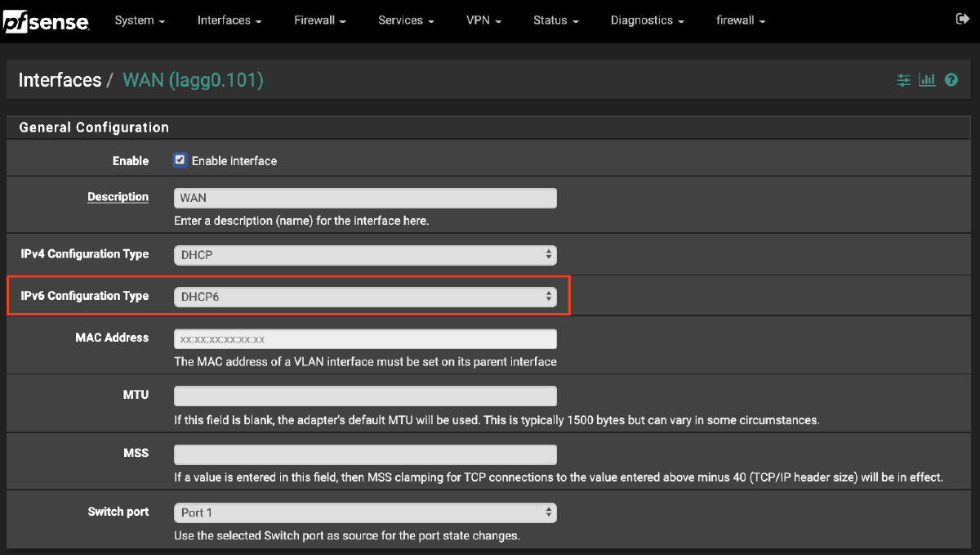Log out using the top-right logout icon

[963, 17]
